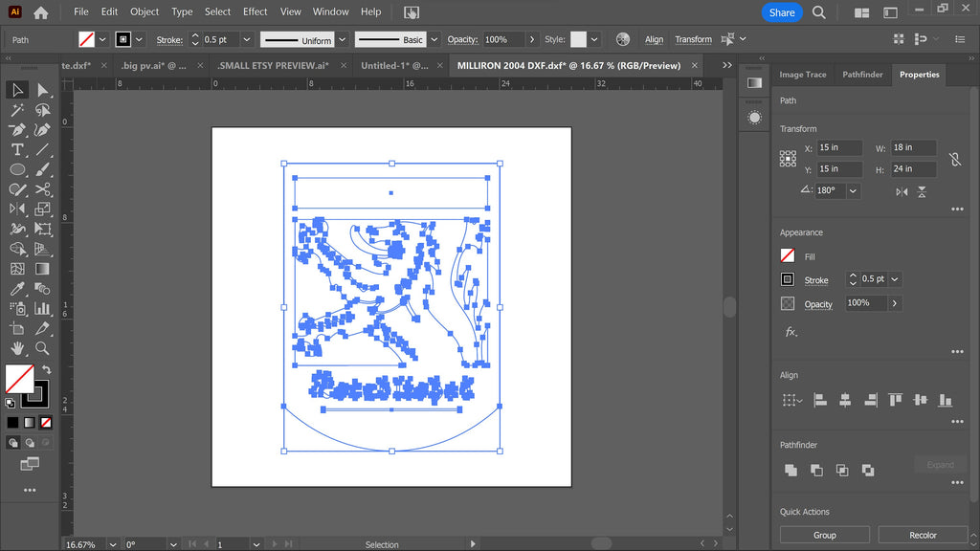Click the Fill swatch in Appearance
This screenshot has width=980, height=551.
tap(788, 255)
